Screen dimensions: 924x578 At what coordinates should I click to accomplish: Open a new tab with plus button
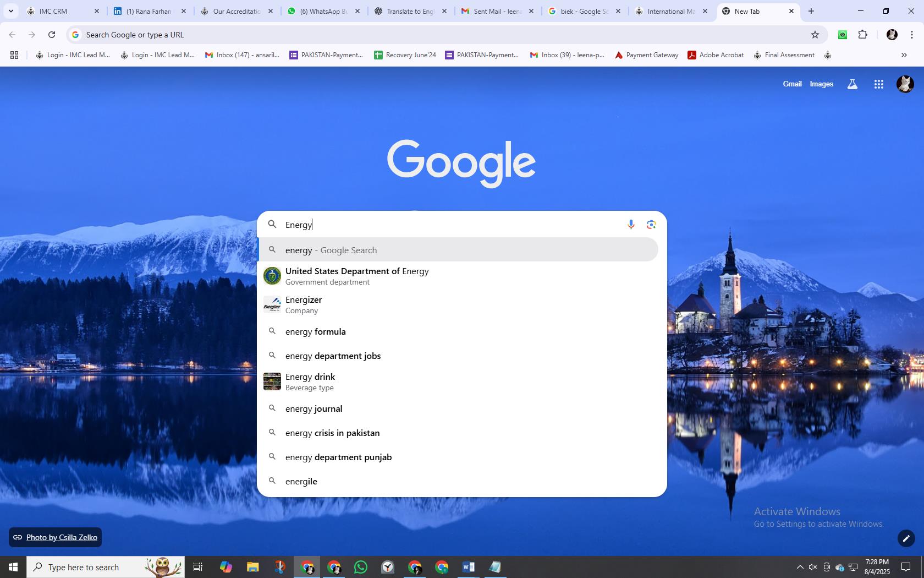tap(811, 11)
